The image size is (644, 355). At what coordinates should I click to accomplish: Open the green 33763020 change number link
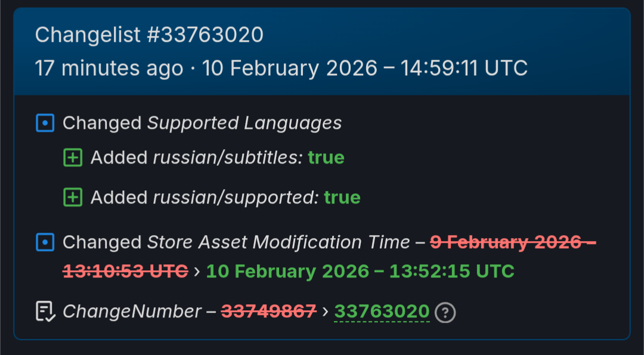coord(382,311)
